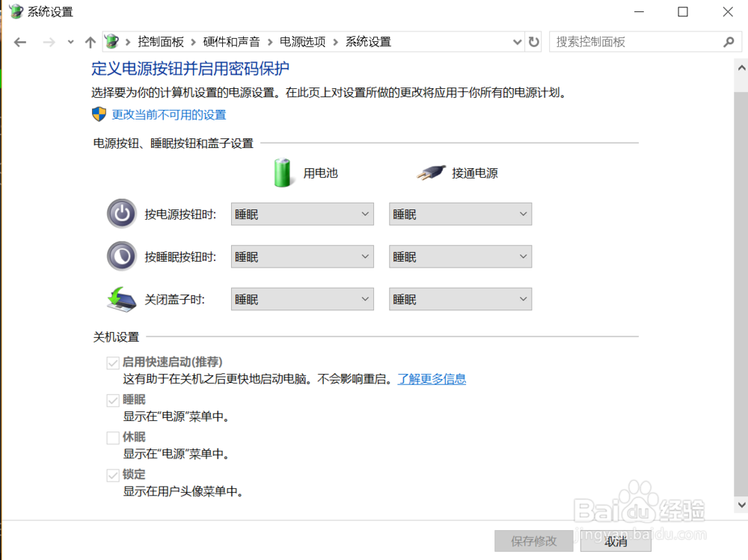The width and height of the screenshot is (748, 560).
Task: Click the address bar control panel icon
Action: [111, 42]
